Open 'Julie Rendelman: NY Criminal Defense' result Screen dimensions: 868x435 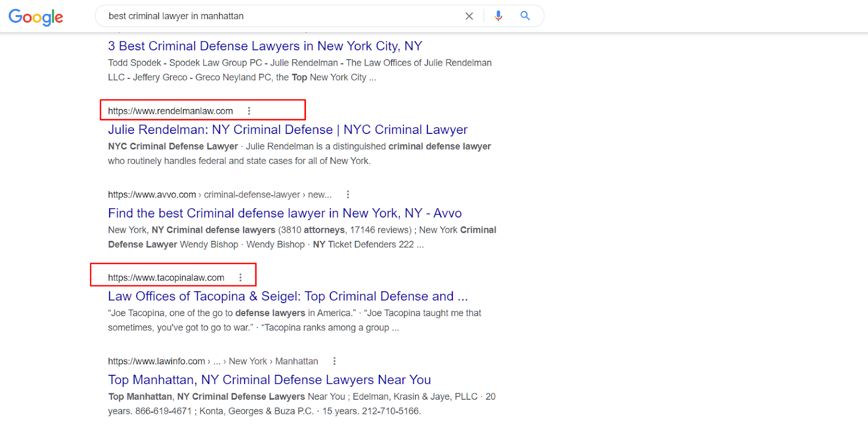[x=288, y=130]
